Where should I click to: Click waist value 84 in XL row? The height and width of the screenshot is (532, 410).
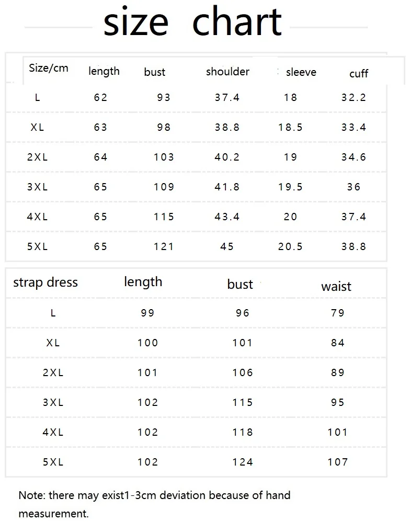pos(338,343)
